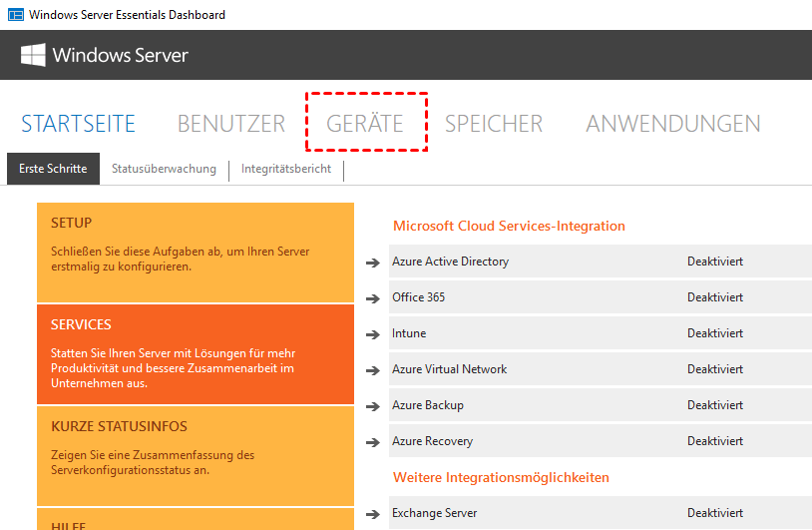This screenshot has height=530, width=812.
Task: Click Deaktiviert status of Azure Recovery
Action: (x=715, y=441)
